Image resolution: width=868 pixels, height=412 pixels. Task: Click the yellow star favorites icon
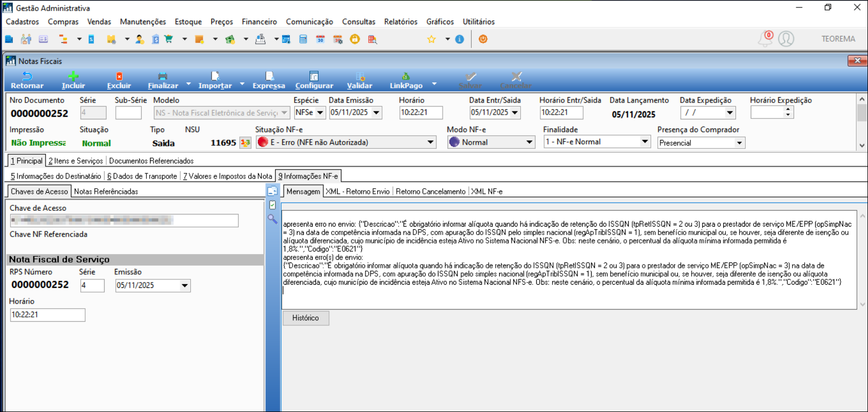tap(432, 40)
